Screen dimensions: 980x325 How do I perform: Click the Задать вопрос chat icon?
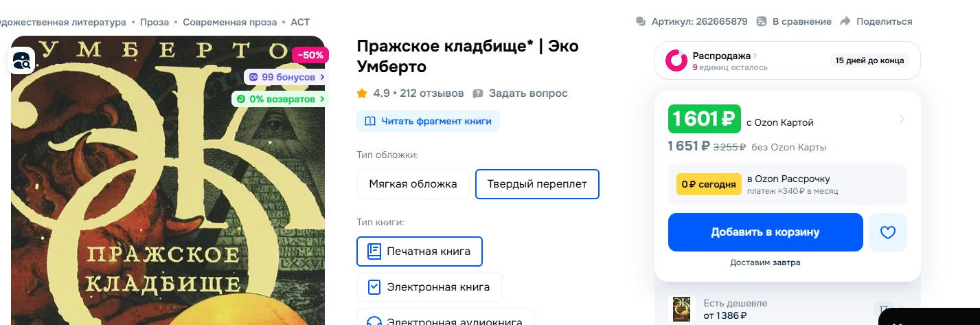[x=478, y=93]
